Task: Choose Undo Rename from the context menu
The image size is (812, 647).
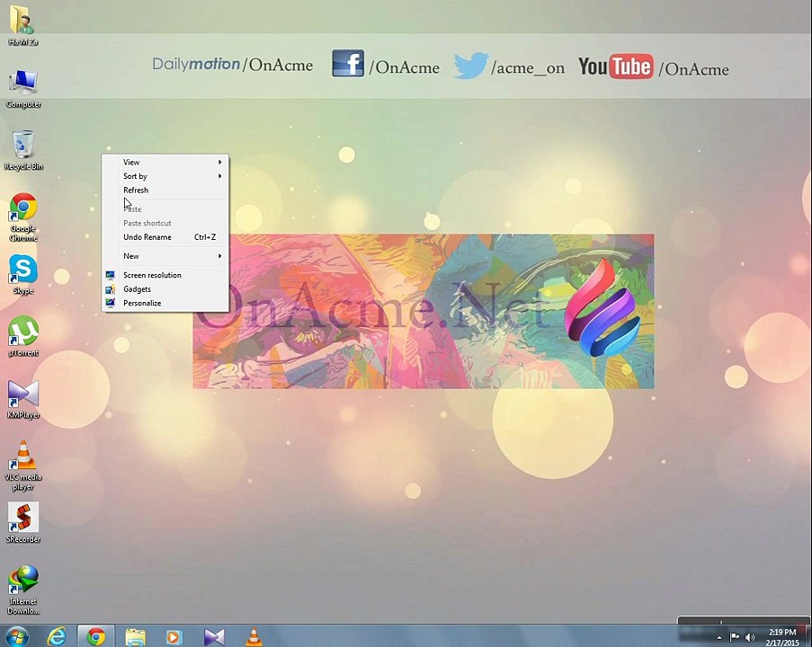Action: [165, 237]
